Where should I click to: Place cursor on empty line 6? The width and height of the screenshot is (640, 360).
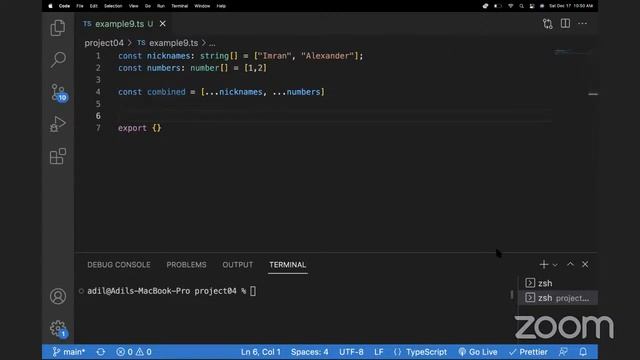pyautogui.click(x=335, y=116)
